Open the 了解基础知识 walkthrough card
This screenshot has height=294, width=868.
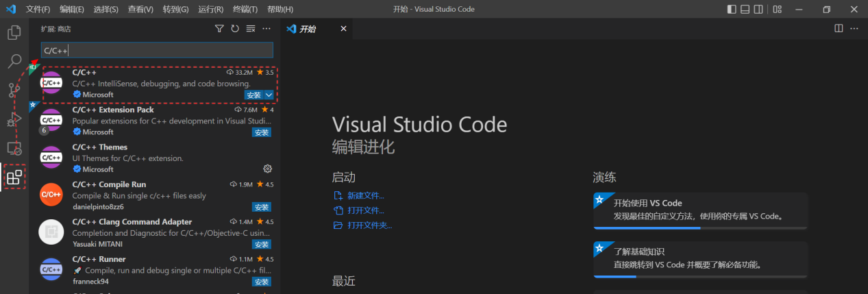click(700, 259)
